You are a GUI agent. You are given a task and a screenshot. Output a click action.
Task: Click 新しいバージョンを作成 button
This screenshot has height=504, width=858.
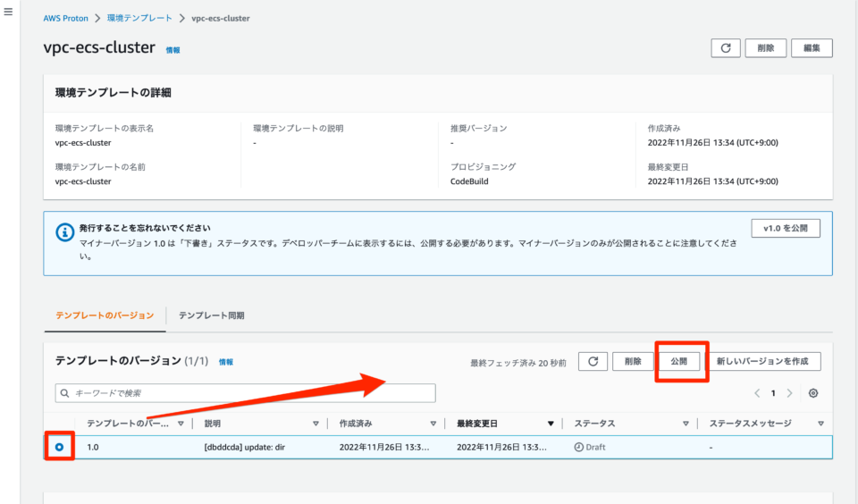pyautogui.click(x=762, y=361)
